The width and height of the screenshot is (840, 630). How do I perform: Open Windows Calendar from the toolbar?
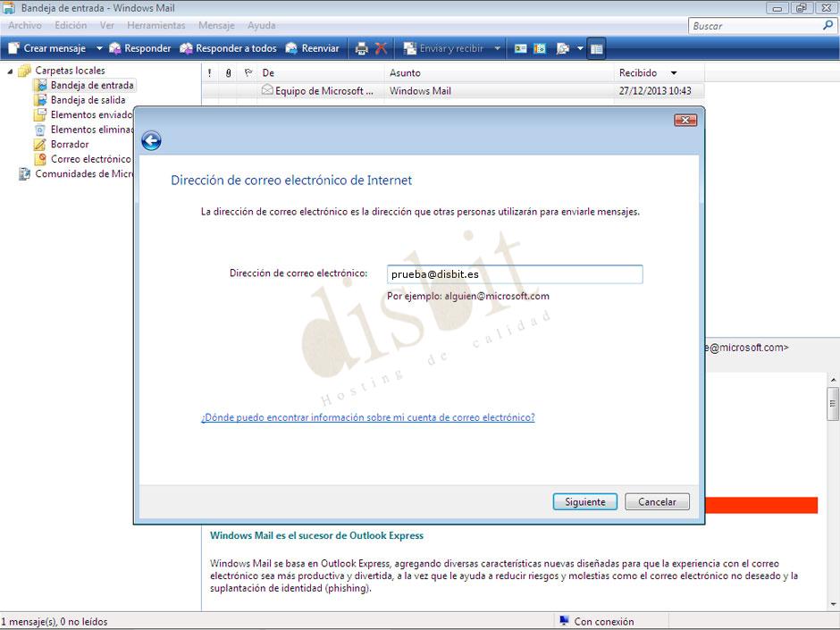[540, 48]
